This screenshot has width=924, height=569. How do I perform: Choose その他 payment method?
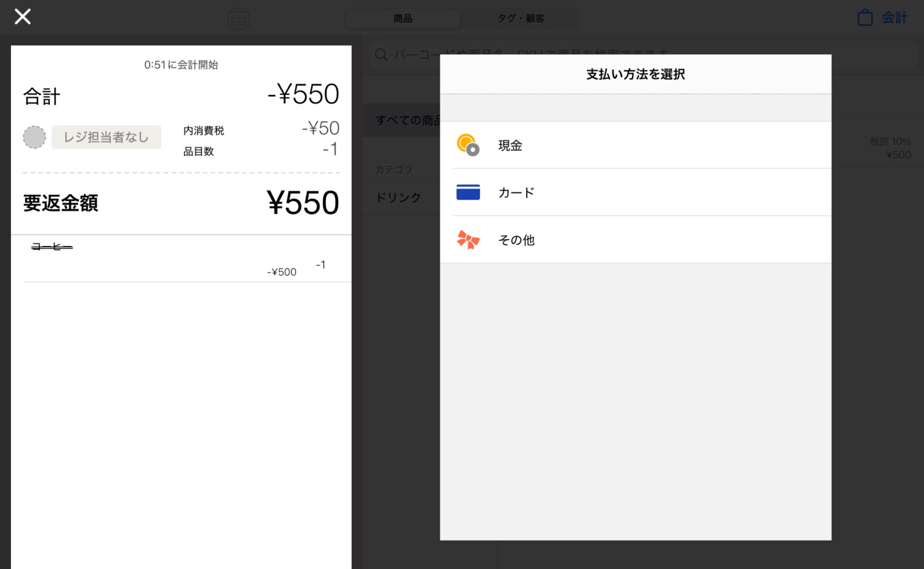[636, 240]
